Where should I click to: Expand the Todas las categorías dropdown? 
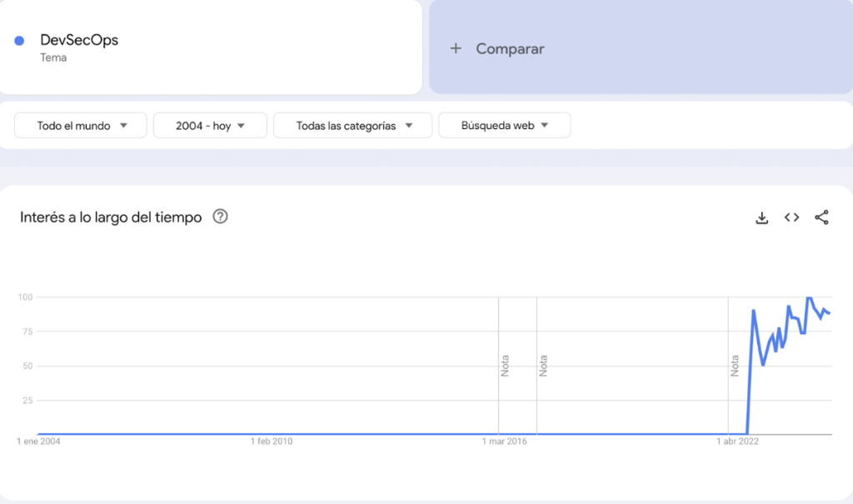point(353,126)
